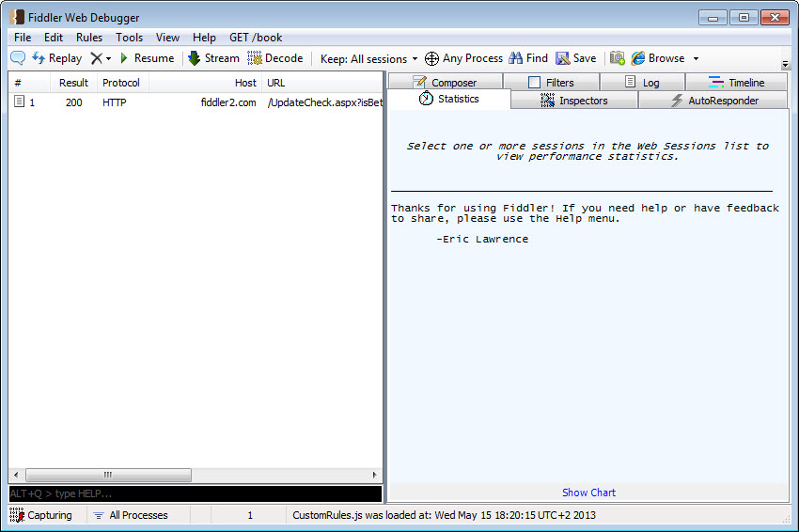This screenshot has width=799, height=532.
Task: Switch to the Composer tab
Action: 446,82
